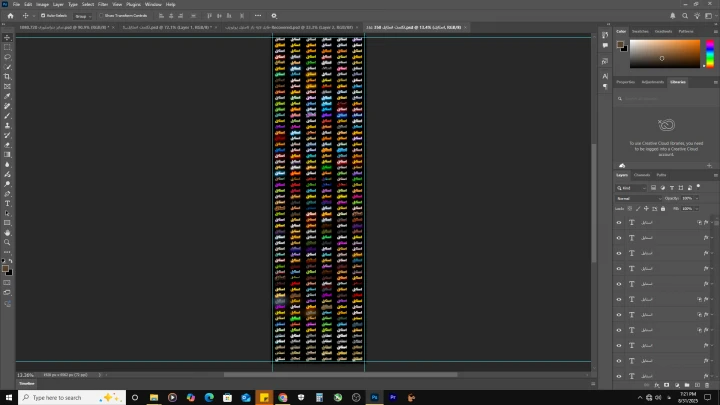Screen dimensions: 720x405
Task: Open the Auto-Select Group dropdown
Action: pyautogui.click(x=83, y=16)
